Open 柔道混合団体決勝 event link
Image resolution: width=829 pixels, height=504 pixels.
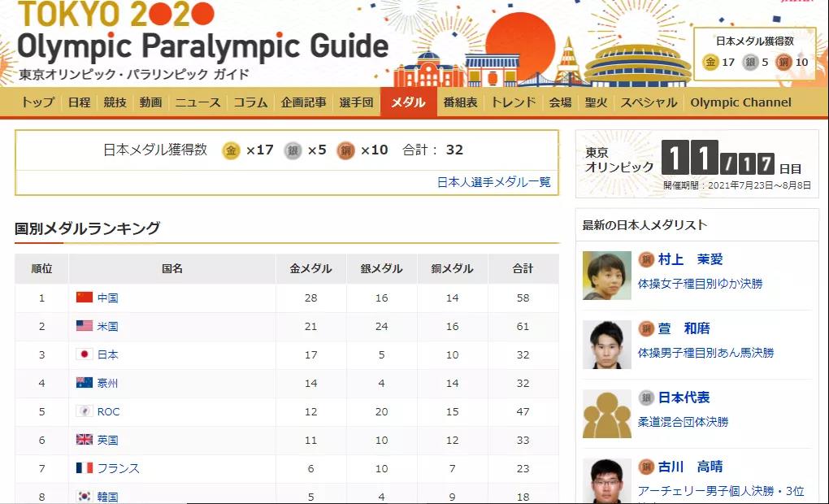pyautogui.click(x=683, y=422)
